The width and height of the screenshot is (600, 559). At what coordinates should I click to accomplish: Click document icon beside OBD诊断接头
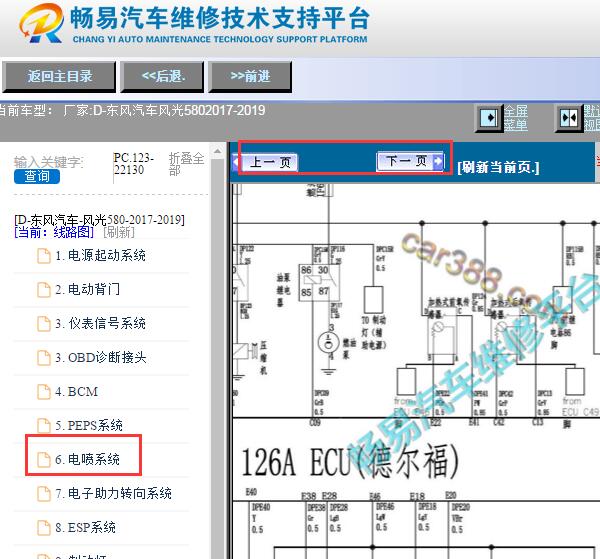44,358
